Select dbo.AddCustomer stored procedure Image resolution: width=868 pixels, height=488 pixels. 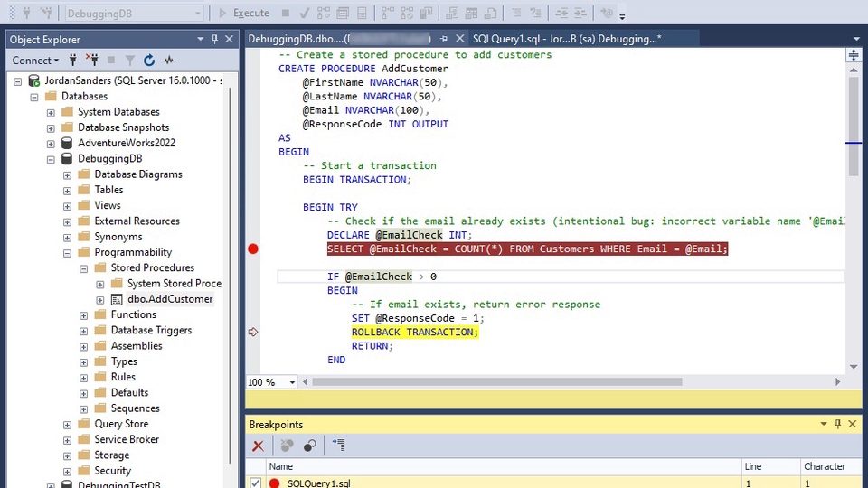pos(170,299)
